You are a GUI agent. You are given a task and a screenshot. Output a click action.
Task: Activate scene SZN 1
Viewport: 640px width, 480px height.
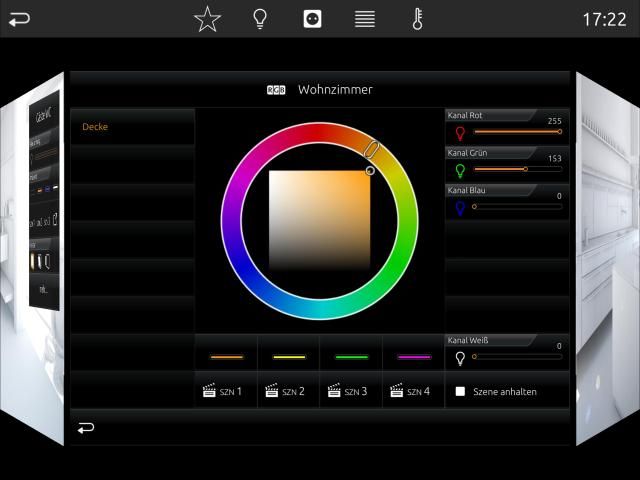pos(226,392)
